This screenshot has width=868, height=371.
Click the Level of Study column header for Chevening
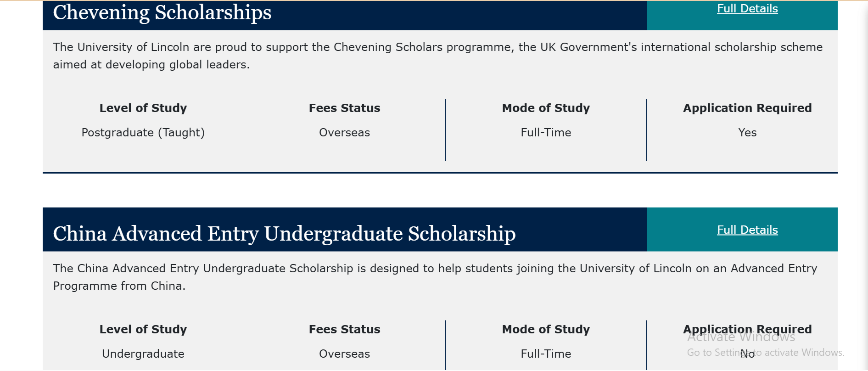(143, 108)
